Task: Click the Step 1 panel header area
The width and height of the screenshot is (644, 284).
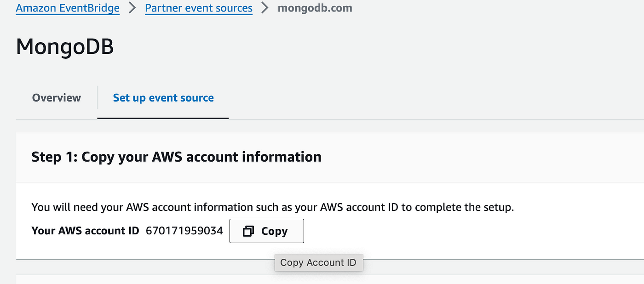Action: tap(330, 157)
